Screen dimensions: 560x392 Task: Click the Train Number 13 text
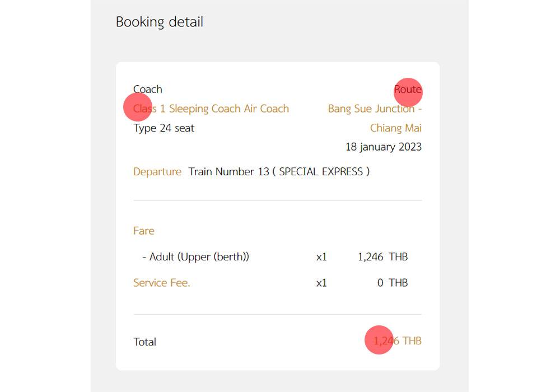point(229,172)
